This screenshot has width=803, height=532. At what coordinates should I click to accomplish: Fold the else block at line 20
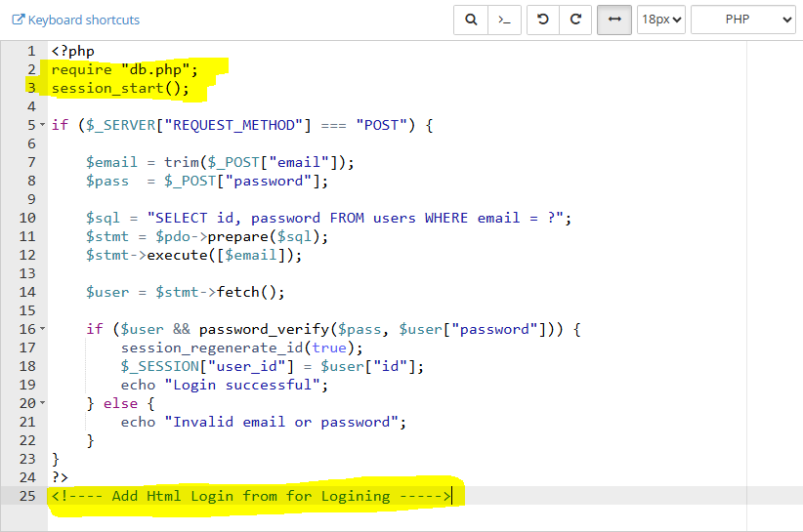[x=43, y=403]
